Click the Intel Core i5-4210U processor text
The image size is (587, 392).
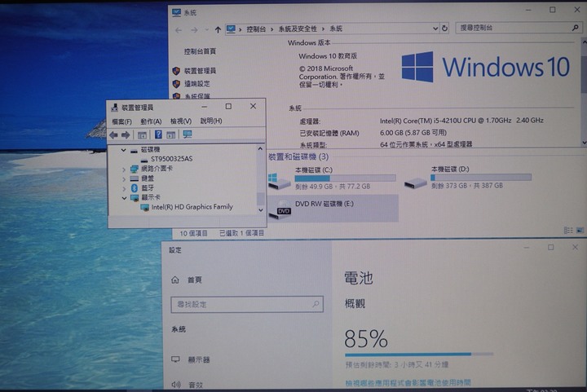(x=461, y=121)
